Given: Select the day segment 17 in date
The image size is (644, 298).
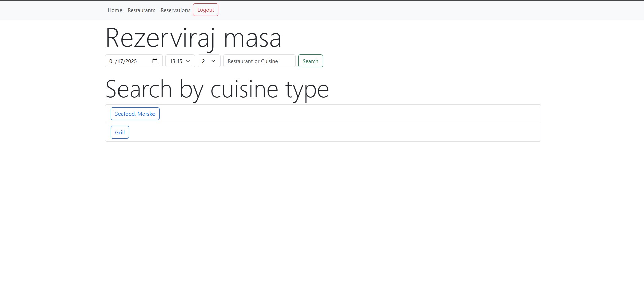Looking at the screenshot, I should [120, 61].
